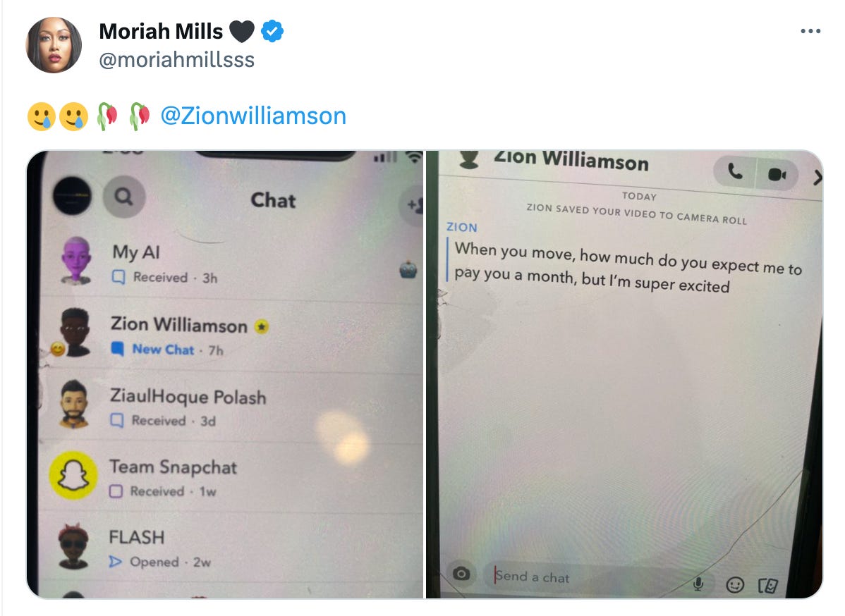The height and width of the screenshot is (616, 845).
Task: Tap the Team Snapchat ghost icon
Action: click(x=73, y=475)
